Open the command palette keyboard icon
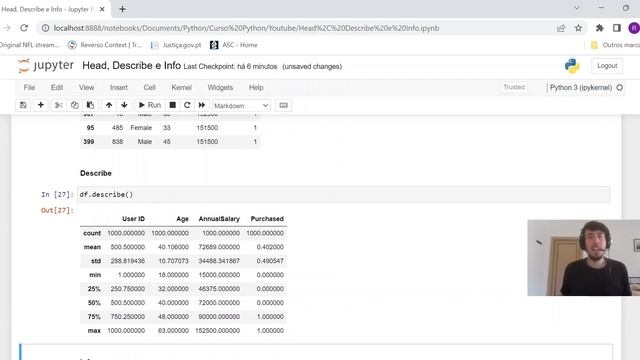640x360 pixels. [x=283, y=105]
